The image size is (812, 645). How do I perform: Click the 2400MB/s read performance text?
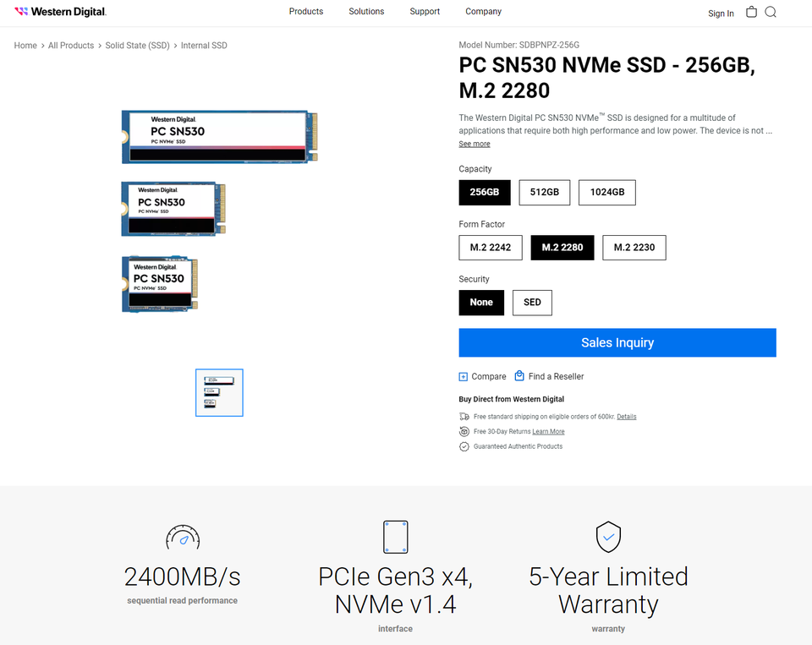coord(183,577)
